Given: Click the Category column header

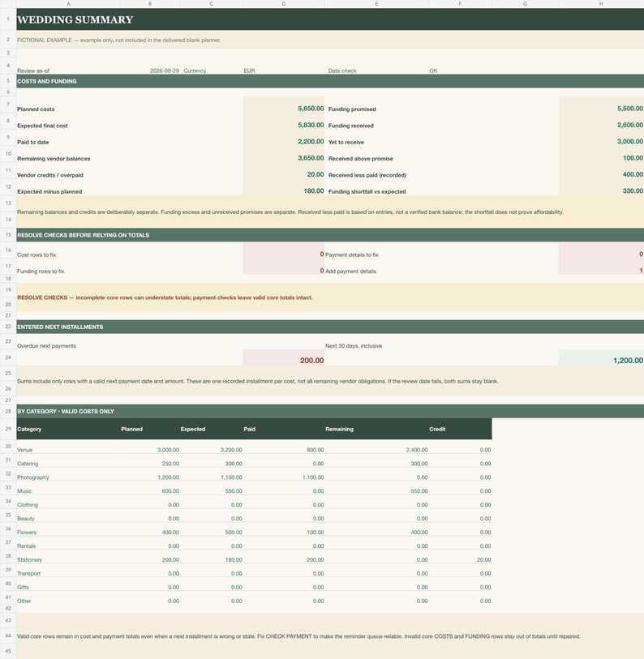Looking at the screenshot, I should (x=29, y=429).
